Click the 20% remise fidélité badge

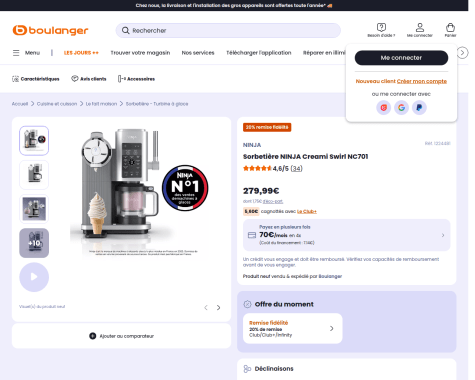click(267, 127)
